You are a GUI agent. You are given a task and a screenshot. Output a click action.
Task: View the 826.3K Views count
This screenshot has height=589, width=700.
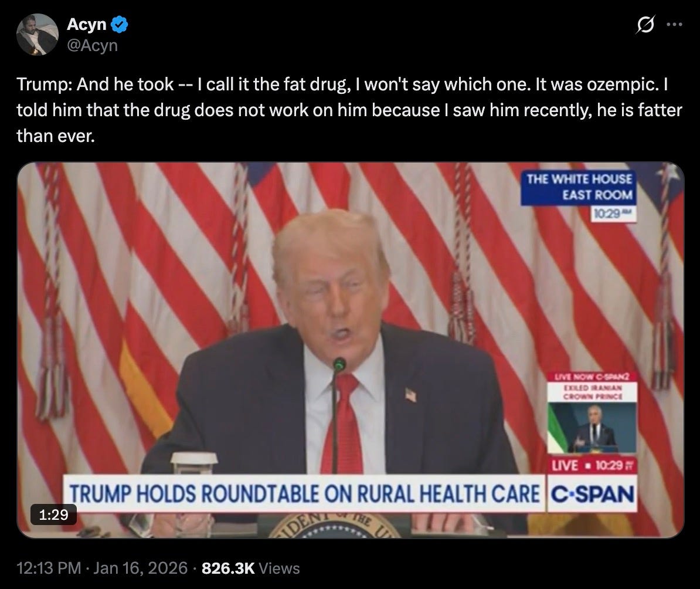tap(250, 568)
